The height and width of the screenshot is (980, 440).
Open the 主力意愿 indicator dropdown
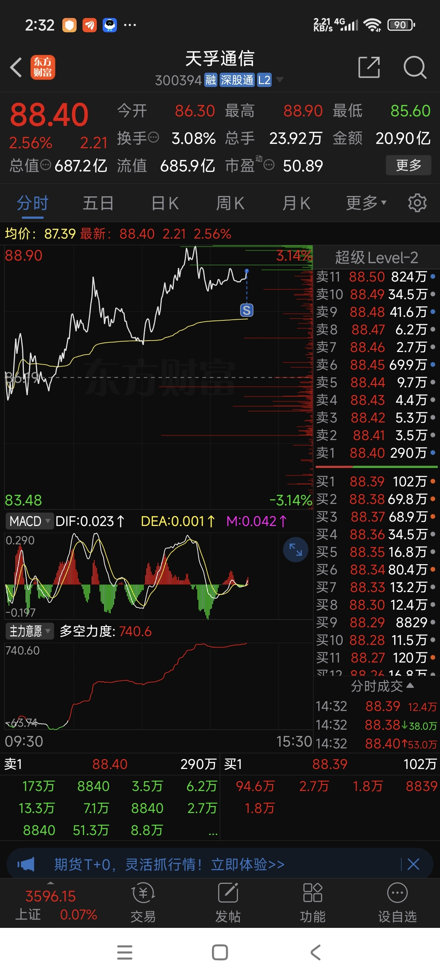point(30,631)
